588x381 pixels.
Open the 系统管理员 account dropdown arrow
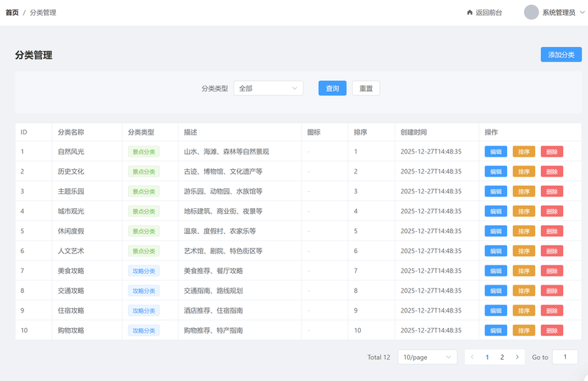point(581,13)
